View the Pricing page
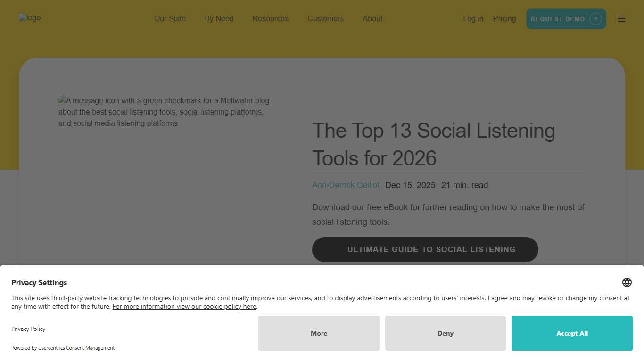 [504, 19]
